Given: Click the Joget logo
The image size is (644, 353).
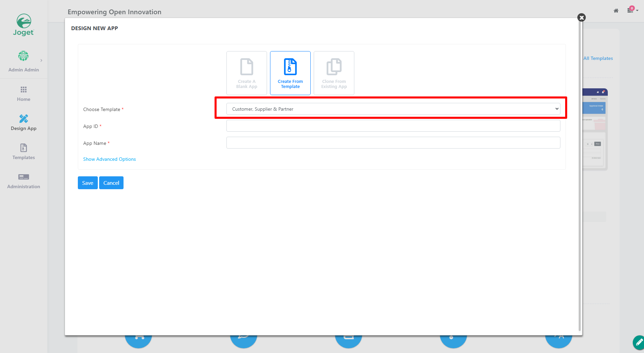Looking at the screenshot, I should [24, 25].
